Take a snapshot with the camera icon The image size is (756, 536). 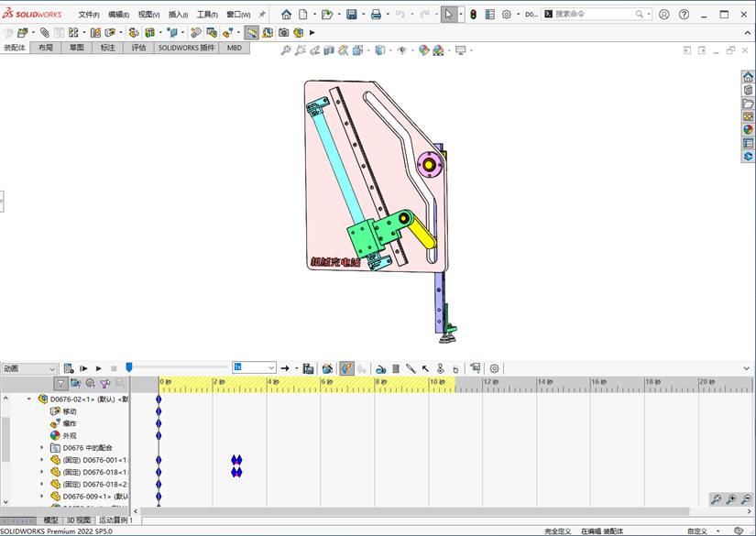[283, 32]
